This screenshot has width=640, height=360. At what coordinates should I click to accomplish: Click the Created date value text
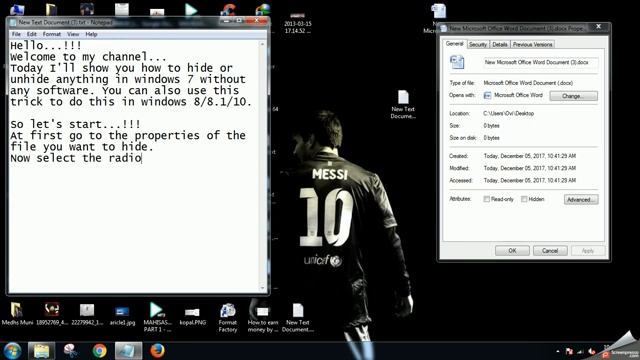point(530,156)
